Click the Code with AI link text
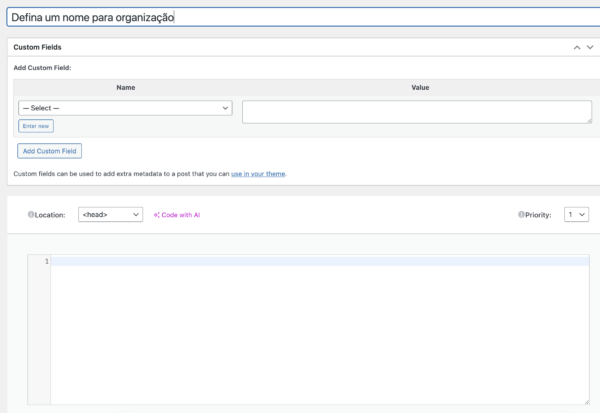 [183, 214]
